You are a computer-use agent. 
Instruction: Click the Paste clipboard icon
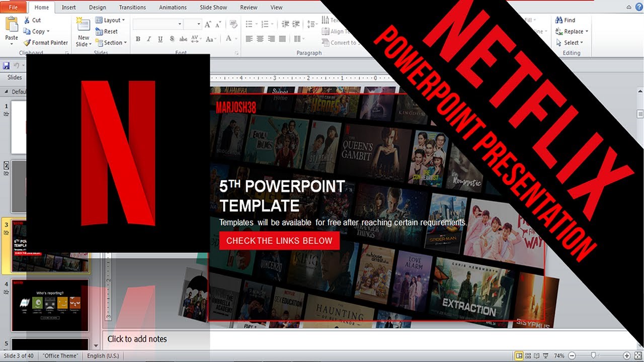[11, 24]
